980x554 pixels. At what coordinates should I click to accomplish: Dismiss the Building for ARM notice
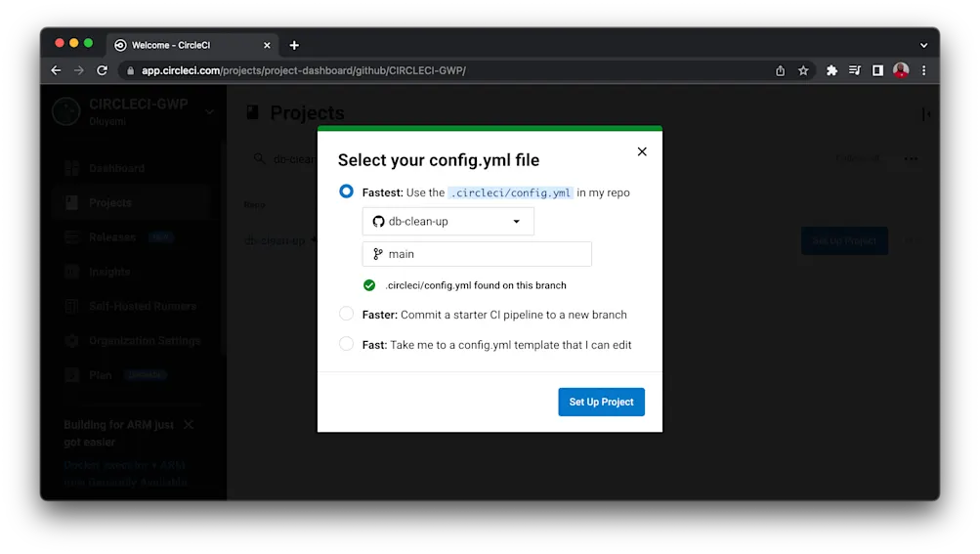pyautogui.click(x=189, y=425)
